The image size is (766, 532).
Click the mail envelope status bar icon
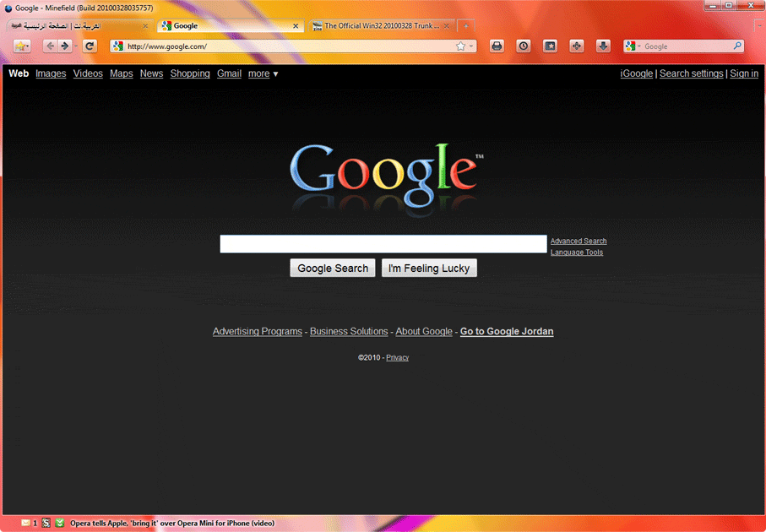click(26, 524)
